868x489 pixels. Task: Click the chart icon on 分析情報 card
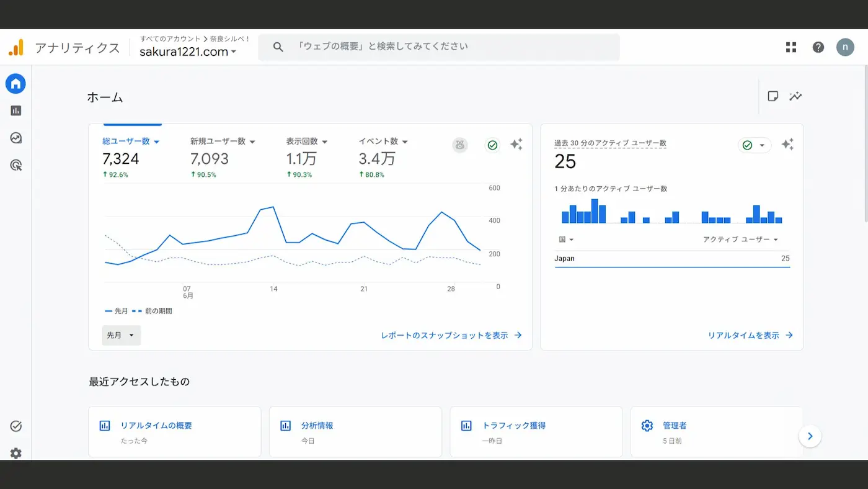click(x=286, y=426)
